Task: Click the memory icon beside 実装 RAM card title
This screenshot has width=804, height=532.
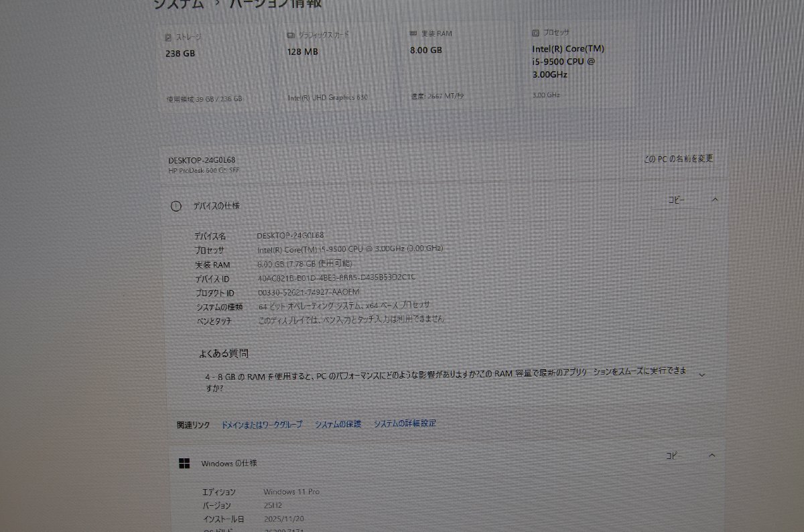Action: [x=414, y=33]
